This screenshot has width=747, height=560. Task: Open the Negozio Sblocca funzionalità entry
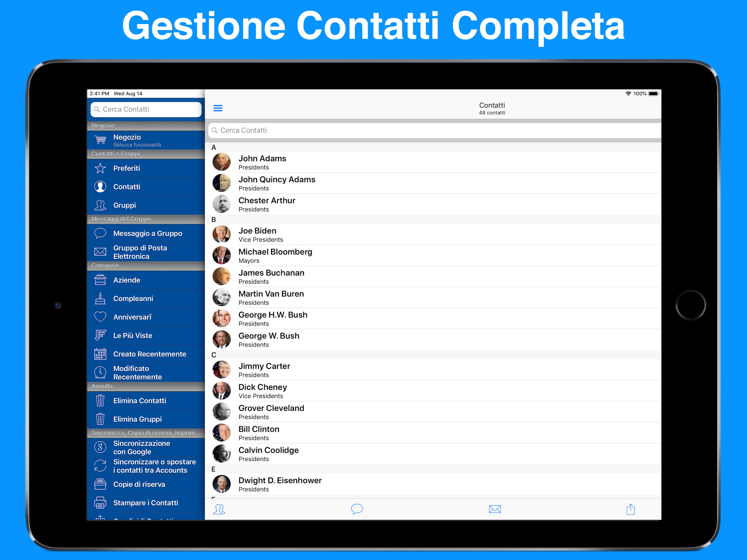[x=146, y=140]
